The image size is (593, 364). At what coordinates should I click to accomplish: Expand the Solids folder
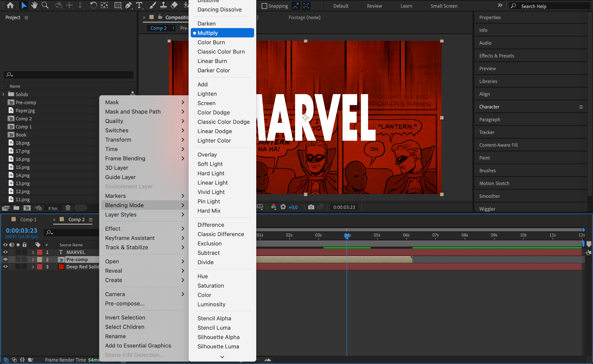click(x=3, y=94)
